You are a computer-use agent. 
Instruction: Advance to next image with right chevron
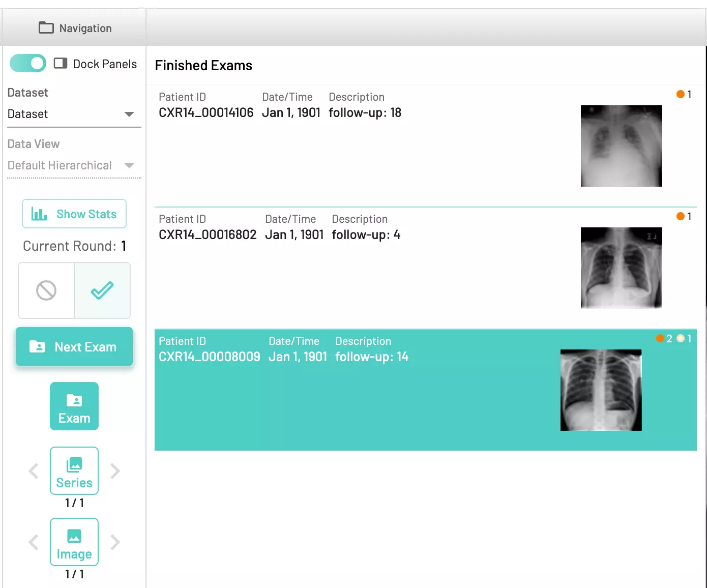pyautogui.click(x=115, y=542)
